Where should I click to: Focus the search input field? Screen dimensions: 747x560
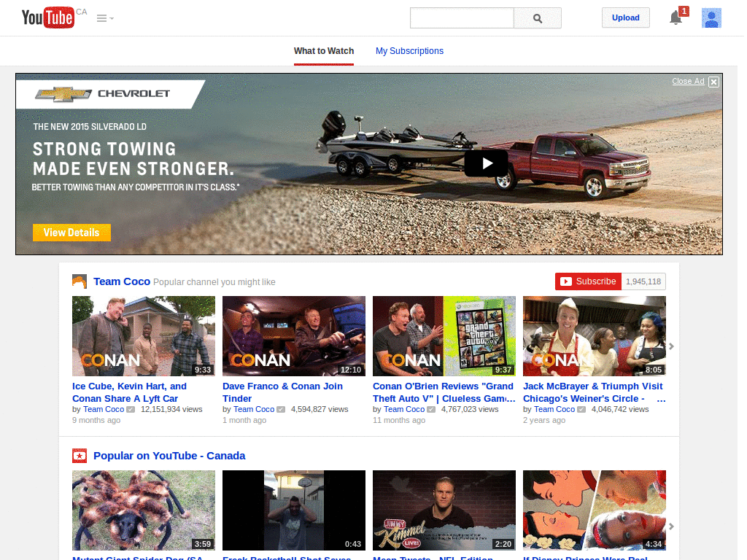click(x=462, y=18)
